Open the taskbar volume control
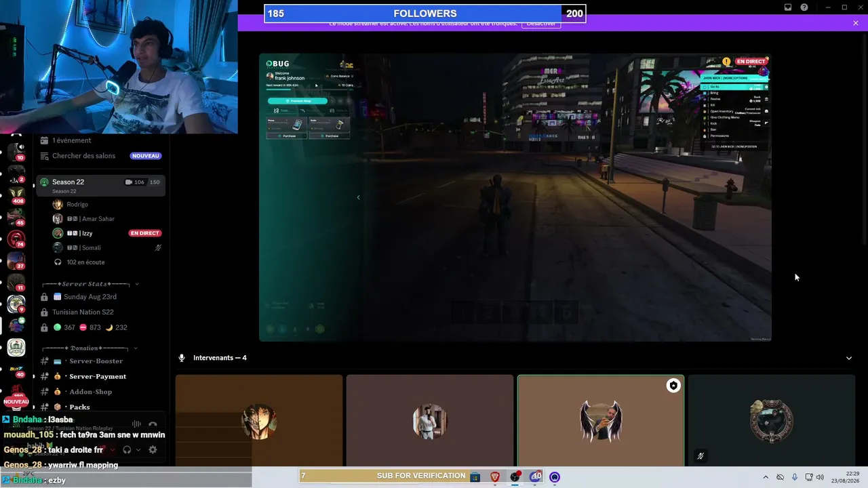 pos(820,477)
